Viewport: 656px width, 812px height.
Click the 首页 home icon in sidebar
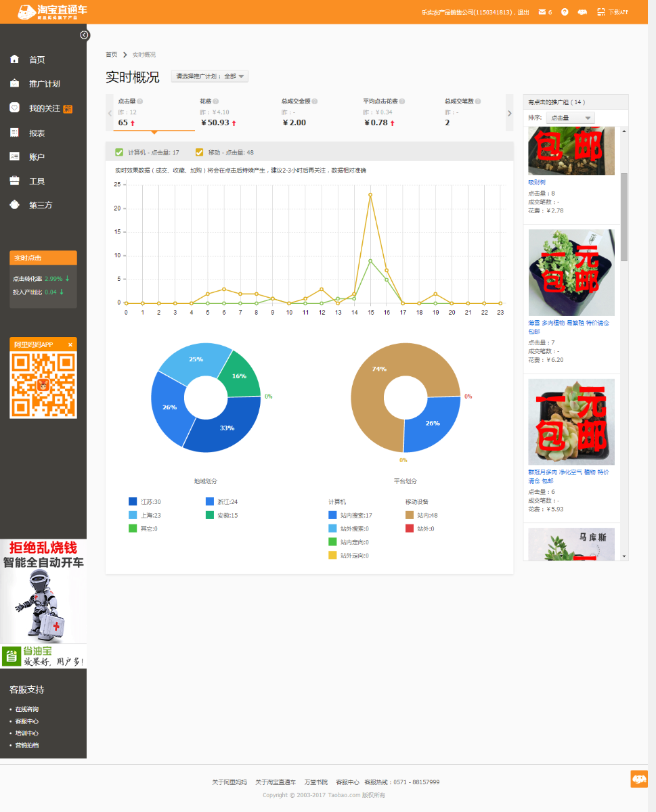[15, 60]
